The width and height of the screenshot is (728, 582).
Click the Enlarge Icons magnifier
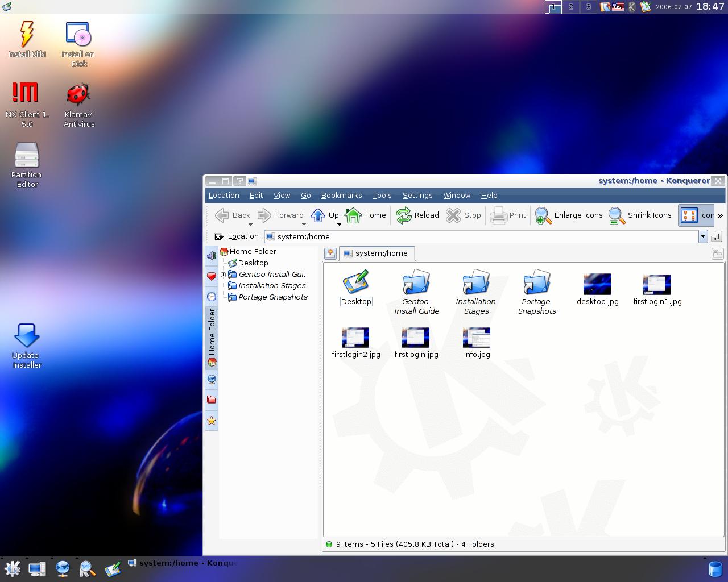click(x=543, y=215)
